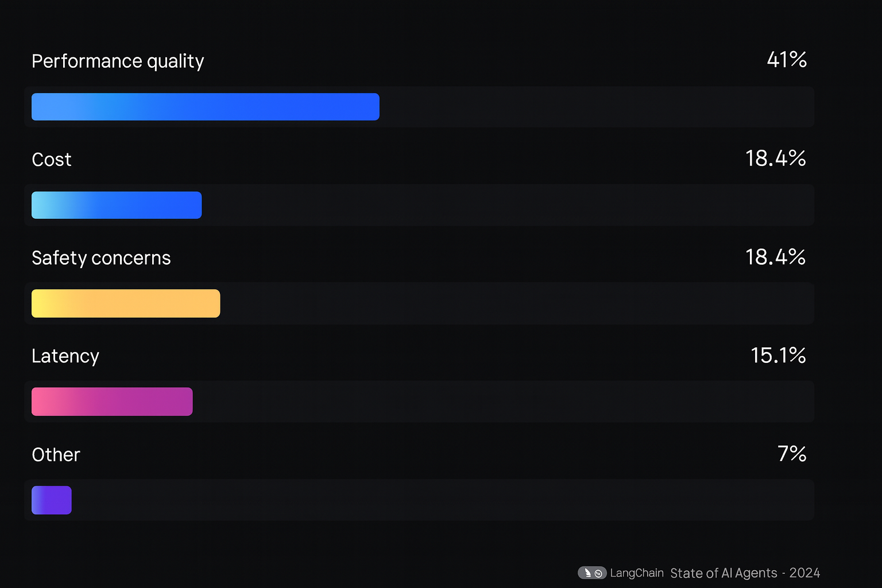882x588 pixels.
Task: Click the pink Latency bar
Action: tap(112, 401)
